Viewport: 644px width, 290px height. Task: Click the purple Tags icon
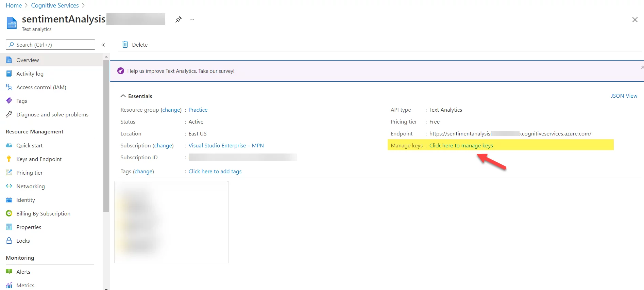9,100
